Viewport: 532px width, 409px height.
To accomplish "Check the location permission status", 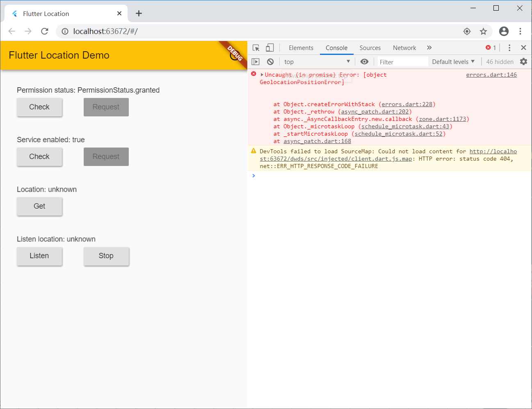I will [x=39, y=107].
